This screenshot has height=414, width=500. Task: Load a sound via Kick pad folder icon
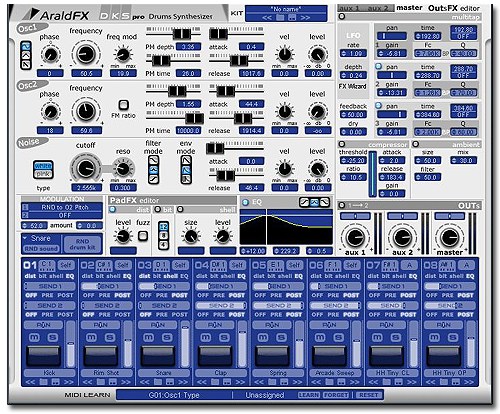tap(44, 382)
